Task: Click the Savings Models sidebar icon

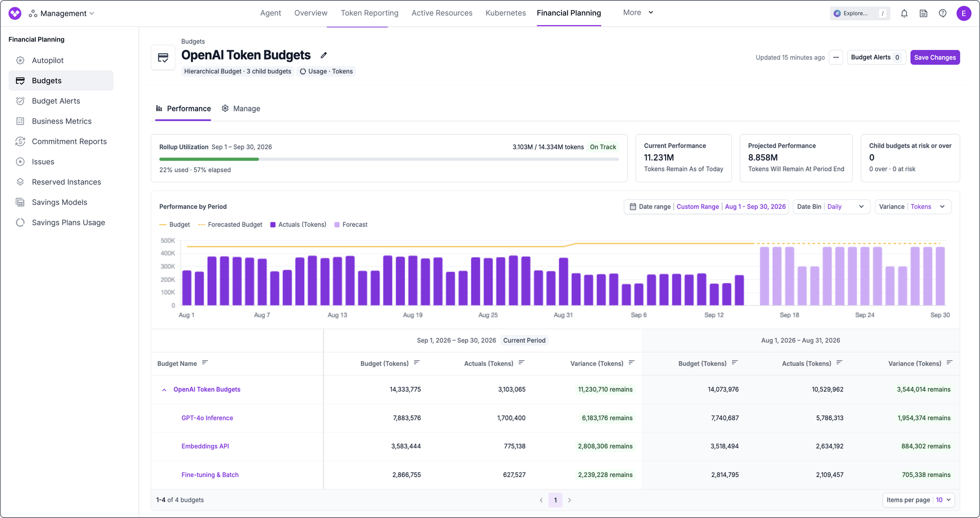Action: click(x=20, y=202)
